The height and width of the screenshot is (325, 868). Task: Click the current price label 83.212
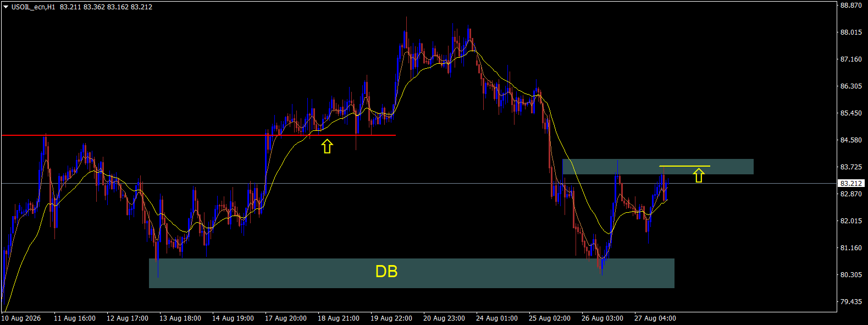pos(851,183)
